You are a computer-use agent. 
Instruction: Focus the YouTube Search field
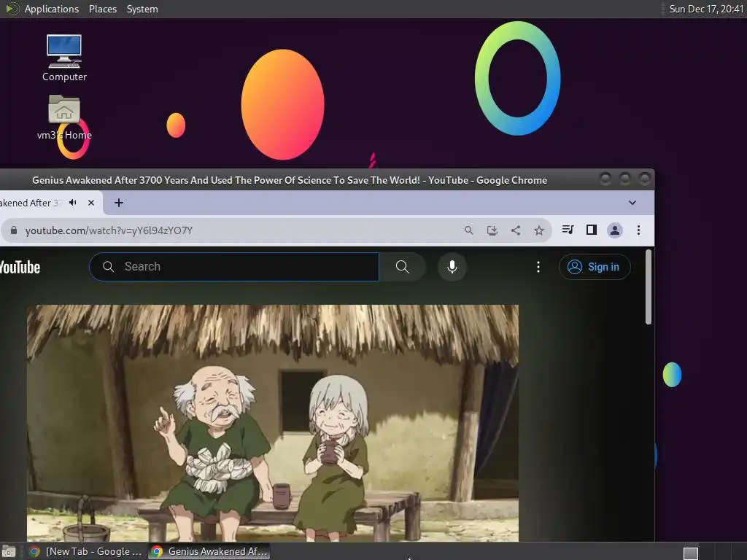point(234,267)
